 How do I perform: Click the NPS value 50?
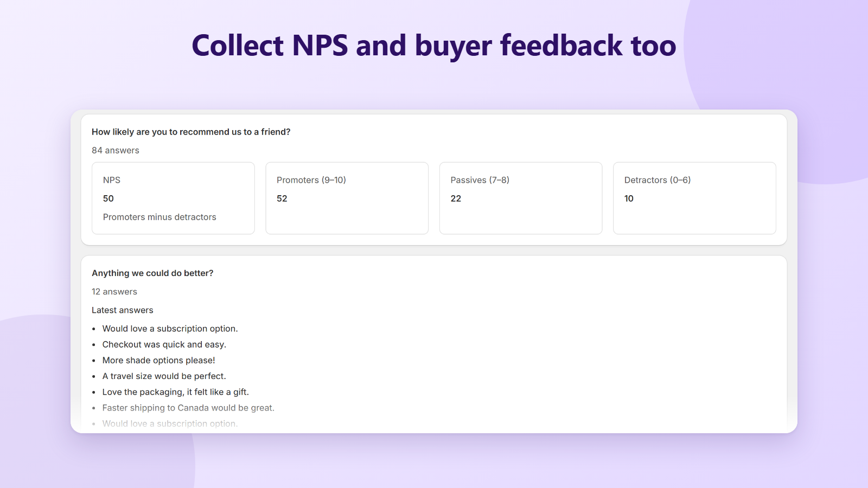tap(108, 198)
